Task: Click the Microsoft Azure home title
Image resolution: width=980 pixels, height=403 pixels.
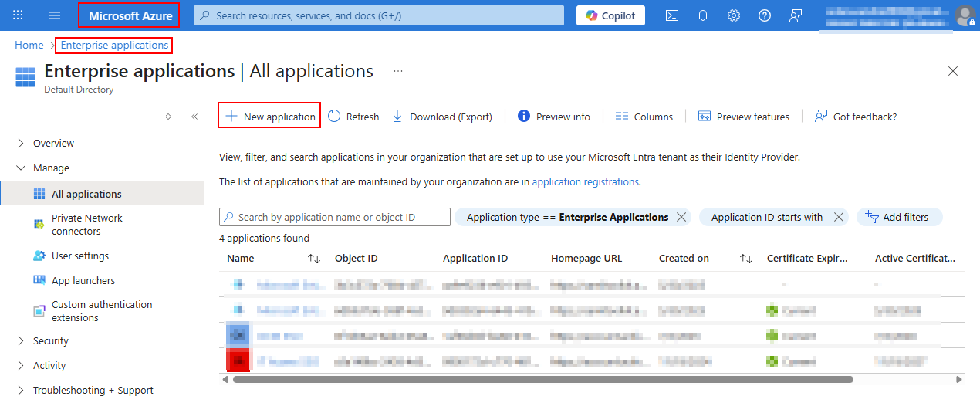Action: point(130,15)
